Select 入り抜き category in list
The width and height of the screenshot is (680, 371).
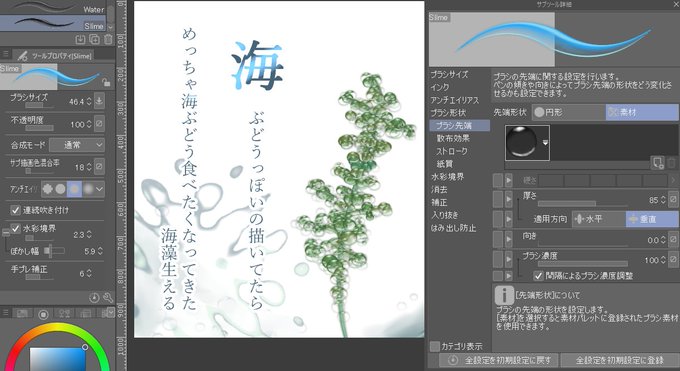click(445, 215)
